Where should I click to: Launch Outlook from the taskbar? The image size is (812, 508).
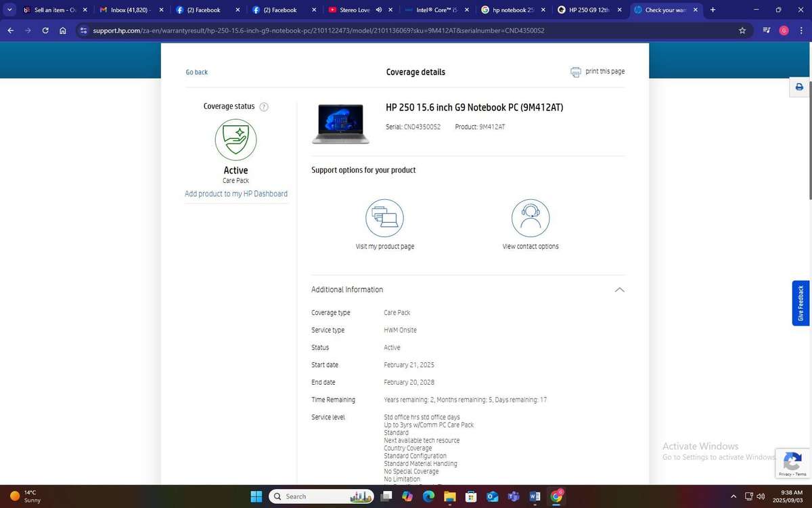point(492,496)
